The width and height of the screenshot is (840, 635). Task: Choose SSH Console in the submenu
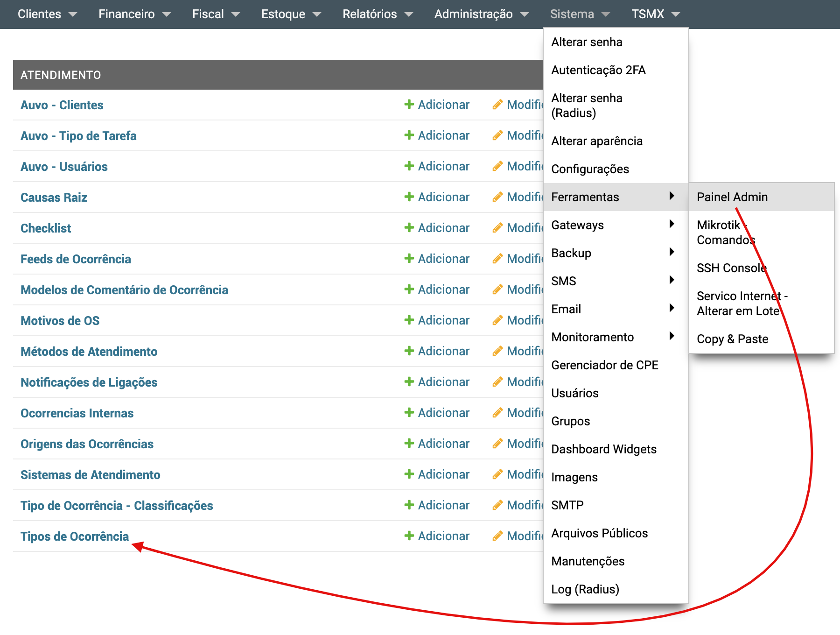pos(731,268)
